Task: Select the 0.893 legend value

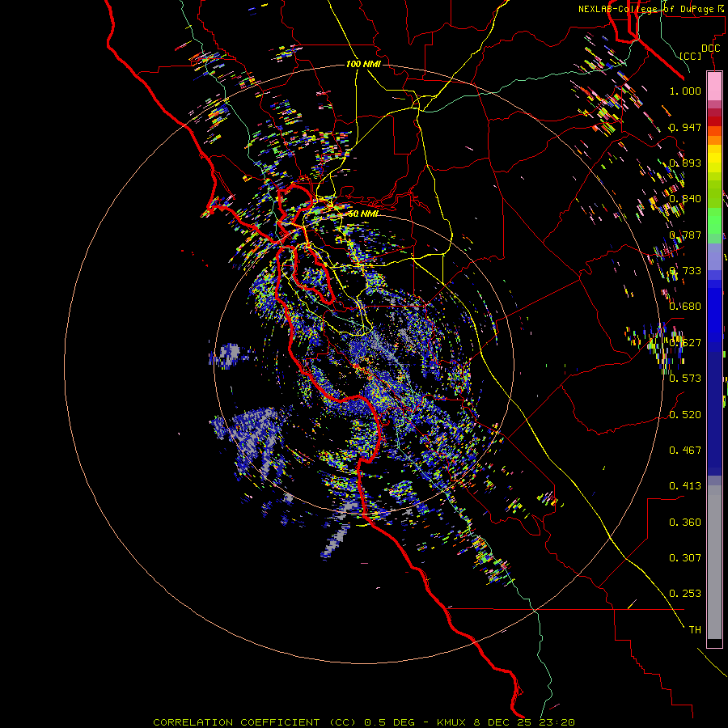Action: [x=685, y=163]
